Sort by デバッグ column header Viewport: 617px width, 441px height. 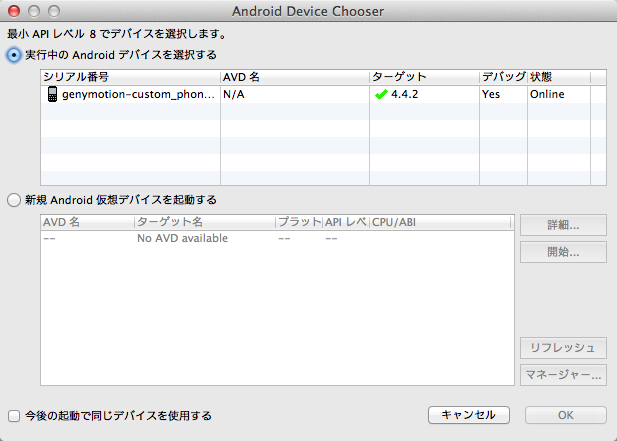point(503,77)
